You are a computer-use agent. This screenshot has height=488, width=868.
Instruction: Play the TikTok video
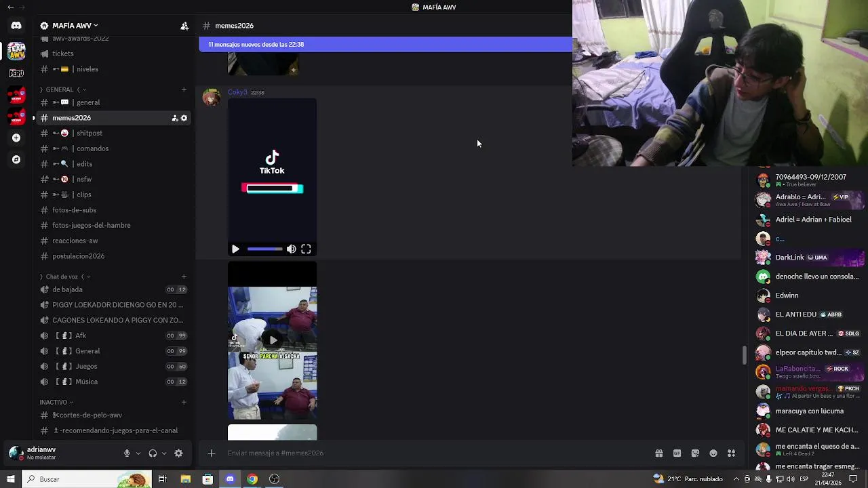point(235,249)
